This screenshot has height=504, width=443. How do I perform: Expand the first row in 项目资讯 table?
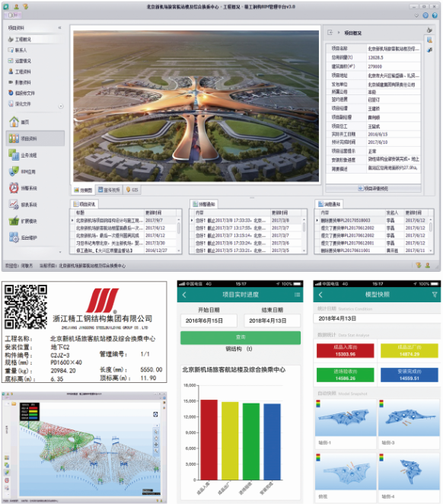(72, 221)
